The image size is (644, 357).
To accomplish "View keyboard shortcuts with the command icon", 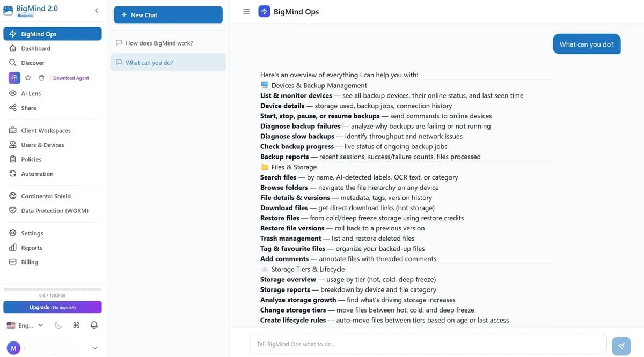I will pos(76,325).
